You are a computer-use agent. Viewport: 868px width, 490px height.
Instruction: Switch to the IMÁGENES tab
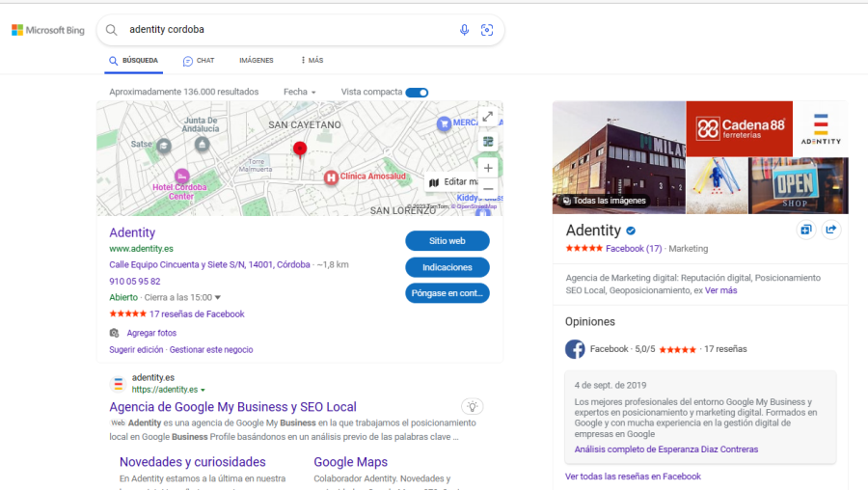tap(256, 61)
